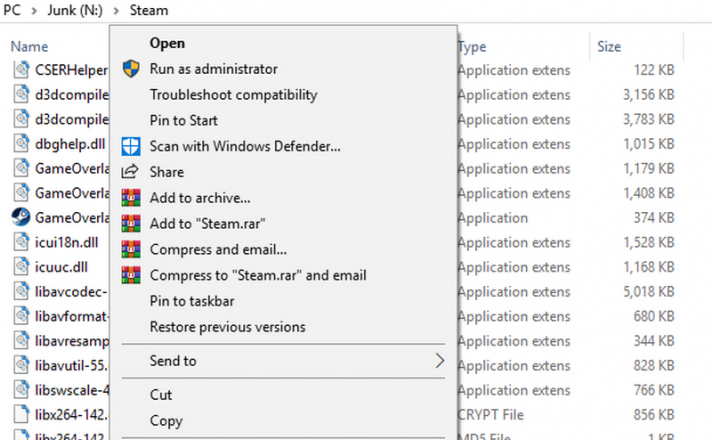Click the libavcodec file icon
712x440 pixels.
(x=21, y=291)
